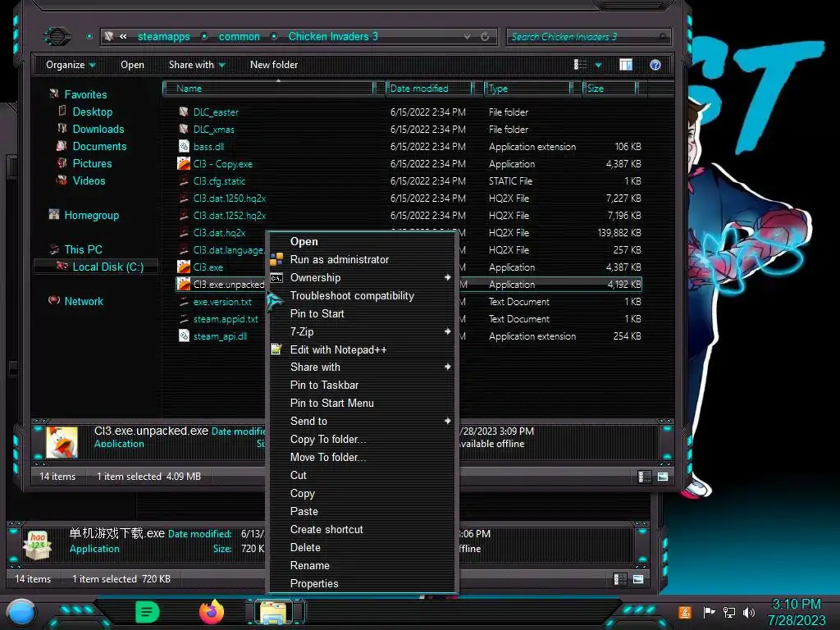Select steamapps in the breadcrumb path

tap(163, 36)
